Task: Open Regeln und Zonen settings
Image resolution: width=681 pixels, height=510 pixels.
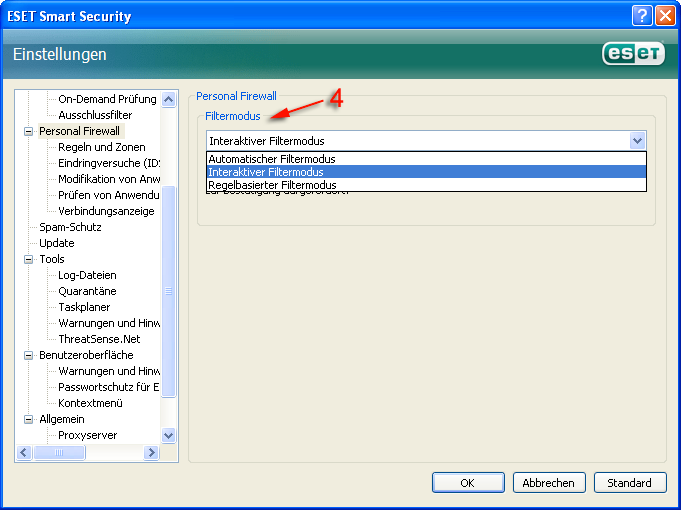Action: click(x=102, y=147)
